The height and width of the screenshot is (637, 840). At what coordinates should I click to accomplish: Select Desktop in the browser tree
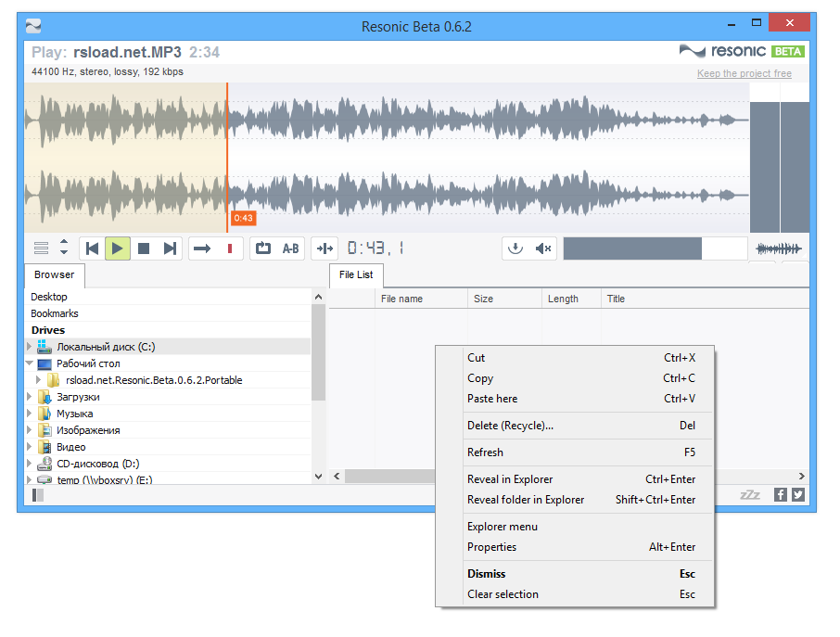coord(49,297)
